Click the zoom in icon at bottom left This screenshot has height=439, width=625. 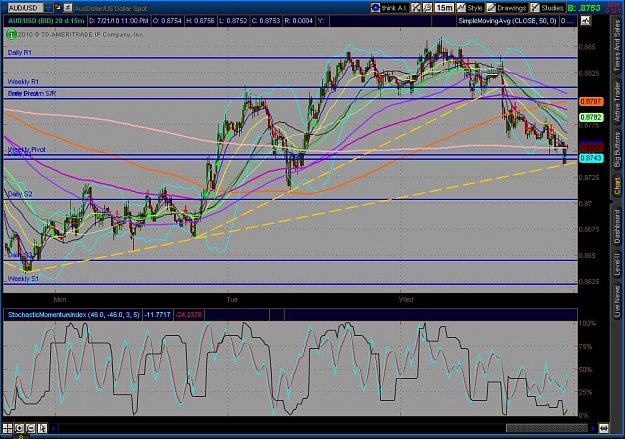[19, 428]
